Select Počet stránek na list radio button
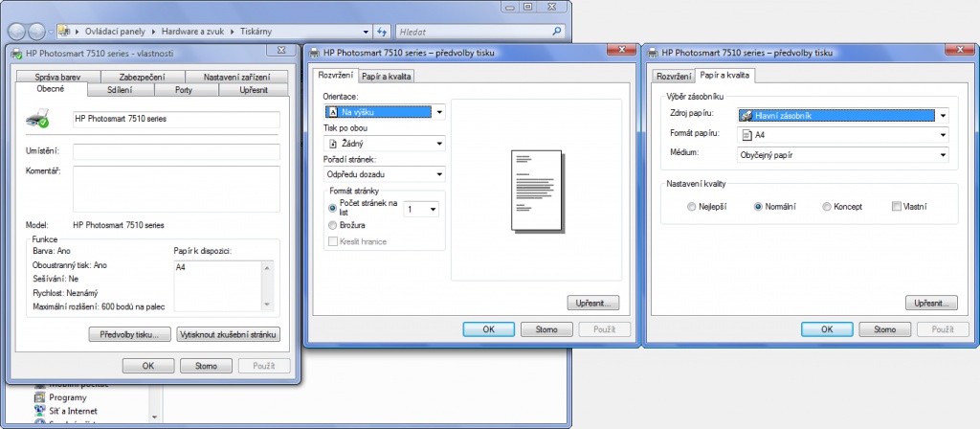This screenshot has width=980, height=429. tap(332, 208)
